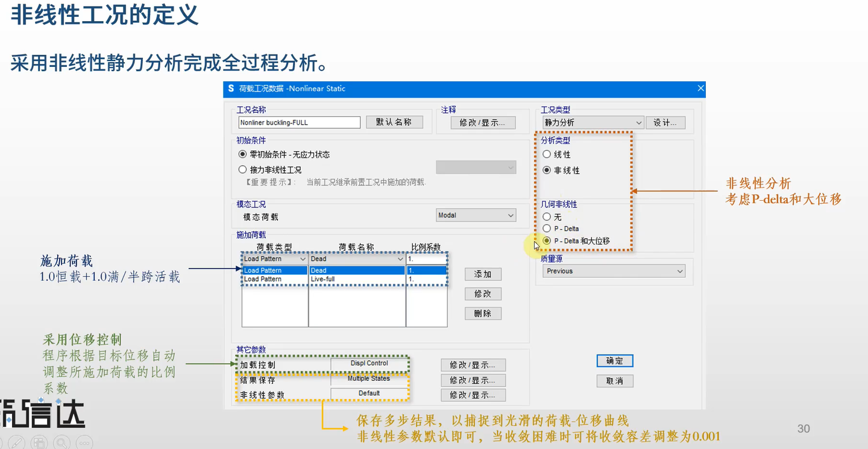868x449 pixels.
Task: Click 删除 to remove the selected load
Action: tap(482, 313)
